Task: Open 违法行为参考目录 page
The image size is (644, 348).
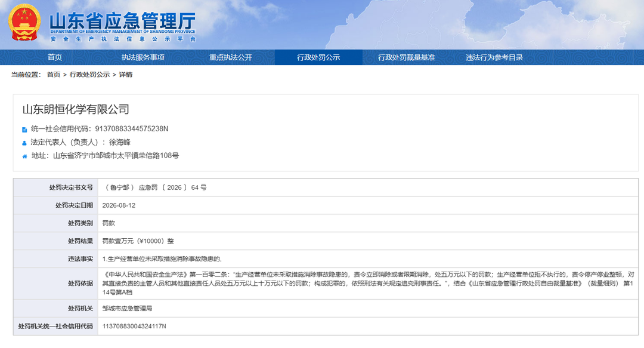Action: tap(494, 57)
